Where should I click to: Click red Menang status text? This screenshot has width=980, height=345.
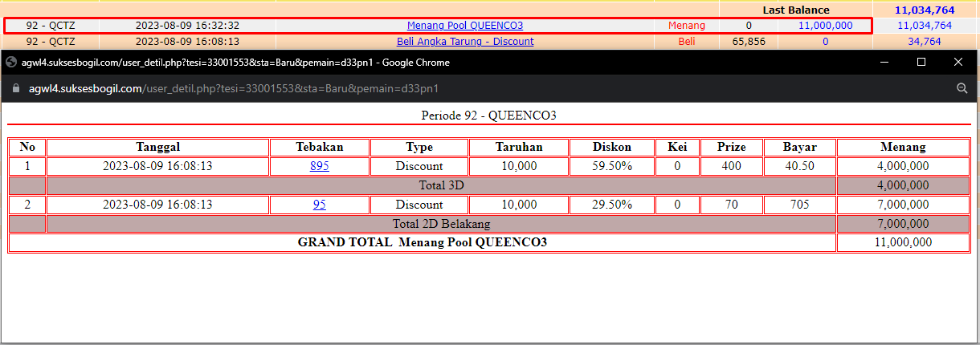click(x=687, y=26)
